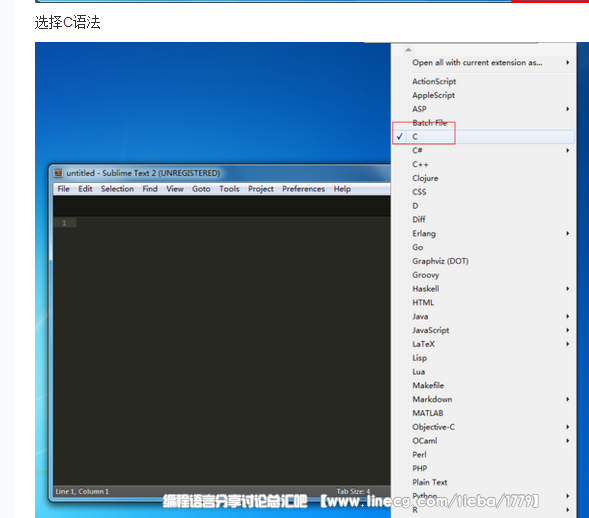Expand the JavaScript syntax submenu
589x518 pixels.
coord(483,330)
